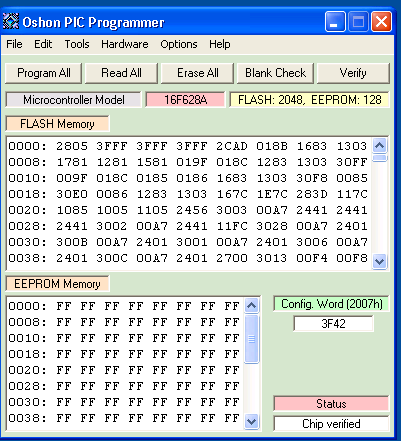Click the EEPROM memory scrollbar thumb

pyautogui.click(x=252, y=339)
